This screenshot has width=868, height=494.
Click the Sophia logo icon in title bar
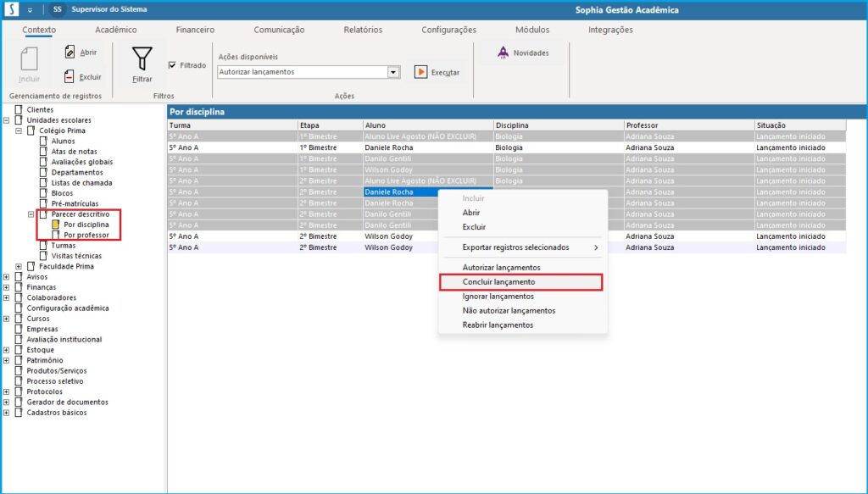coord(11,9)
